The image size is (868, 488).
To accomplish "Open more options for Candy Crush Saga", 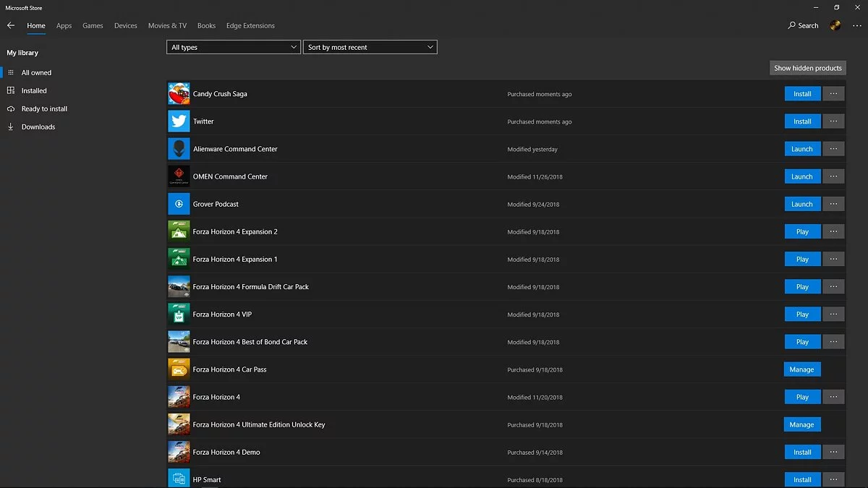I will click(x=833, y=94).
